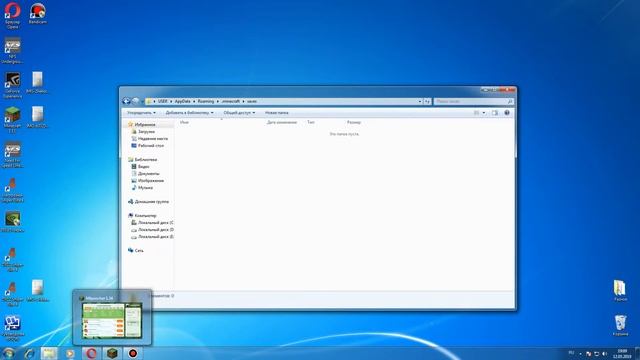Select Сеть (Network) in the sidebar
640x360 pixels.
(136, 250)
